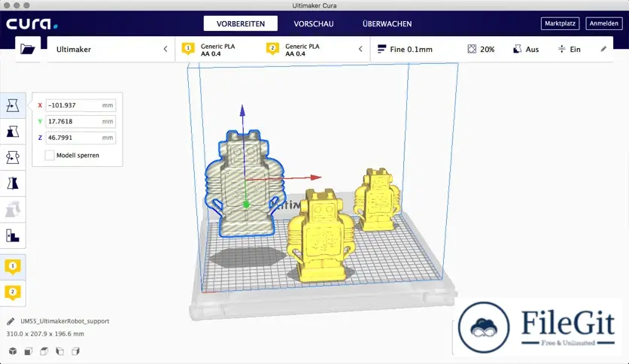Click the red X-axis move arrow
The image size is (629, 364).
(x=316, y=177)
